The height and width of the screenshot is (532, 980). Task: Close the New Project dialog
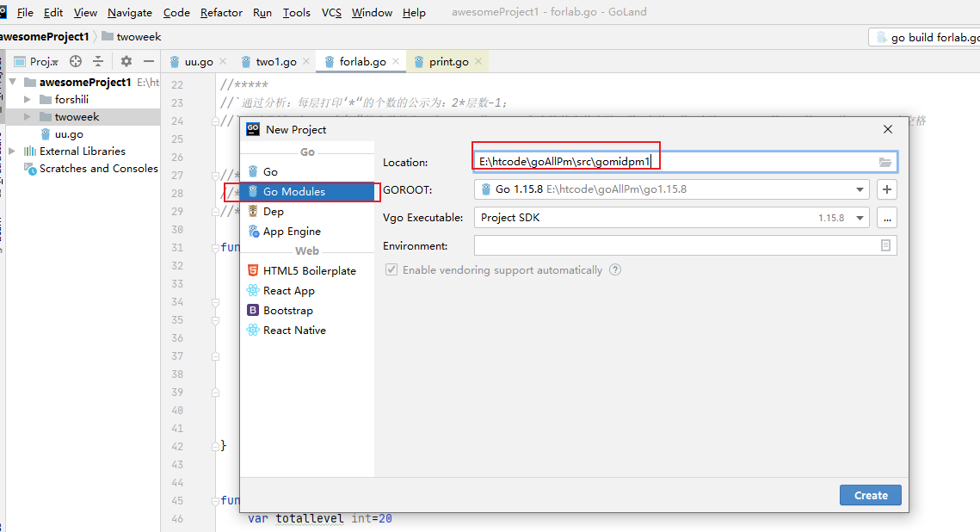(x=887, y=129)
